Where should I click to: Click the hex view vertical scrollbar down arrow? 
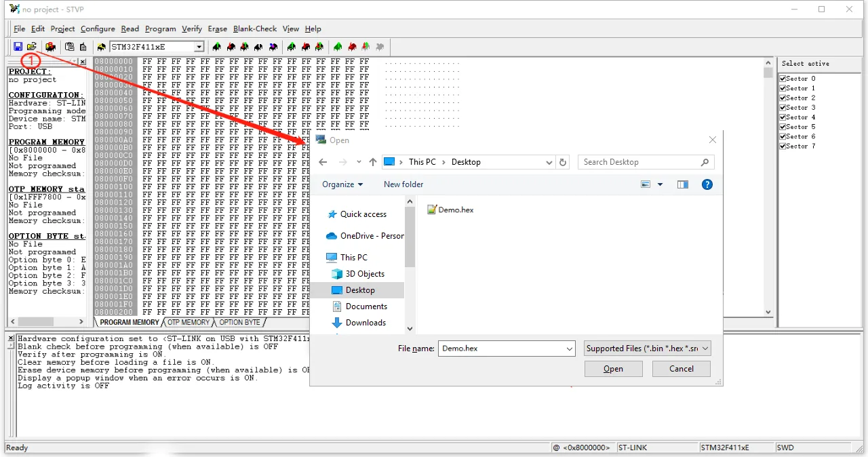[768, 312]
